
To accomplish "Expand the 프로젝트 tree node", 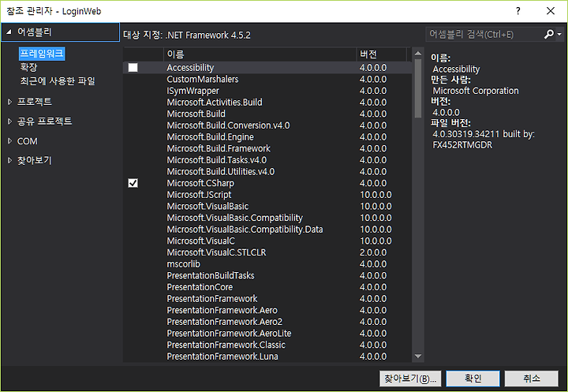I will (9, 102).
